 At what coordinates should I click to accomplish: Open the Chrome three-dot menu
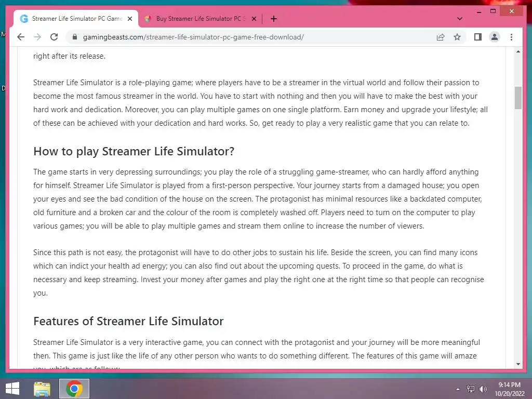click(x=511, y=37)
